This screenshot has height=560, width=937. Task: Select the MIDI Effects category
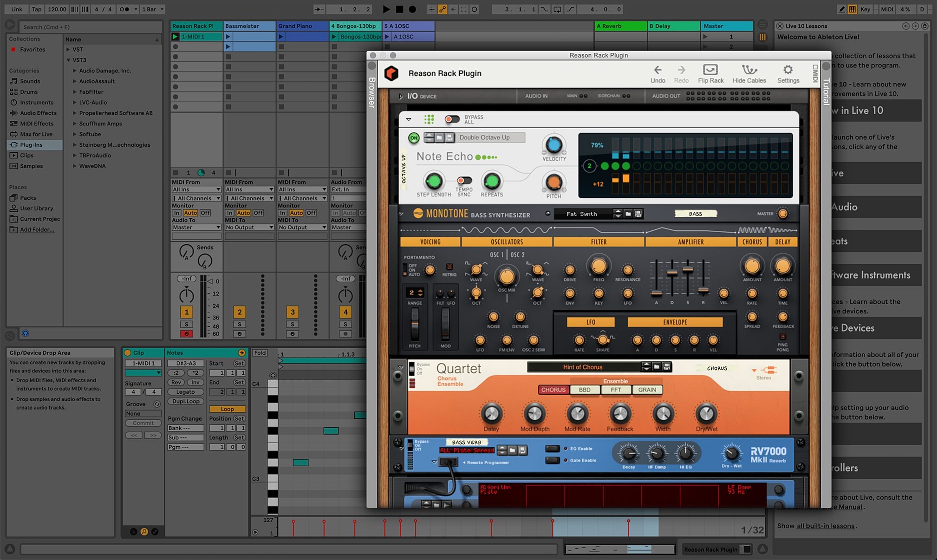(x=37, y=124)
